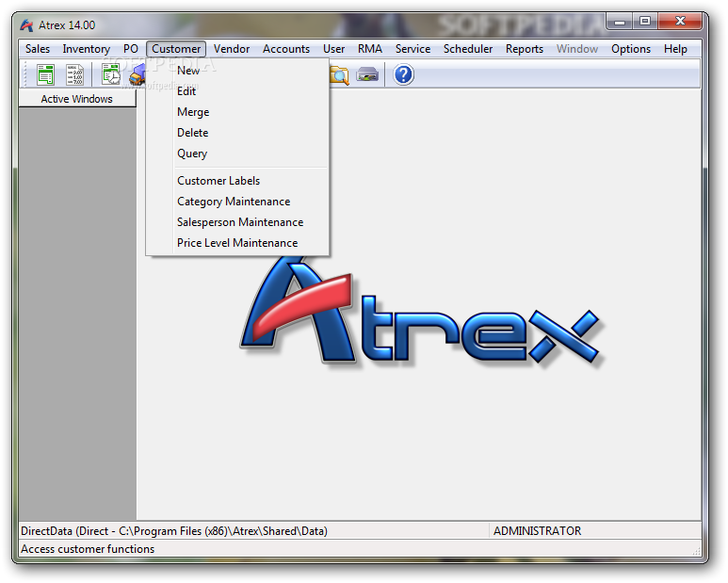Close the open Customer menu
The width and height of the screenshot is (728, 583).
(x=176, y=49)
